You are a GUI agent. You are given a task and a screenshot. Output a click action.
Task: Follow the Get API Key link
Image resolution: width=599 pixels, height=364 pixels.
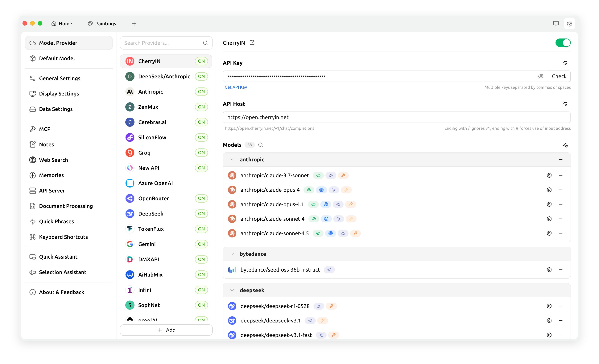(236, 87)
